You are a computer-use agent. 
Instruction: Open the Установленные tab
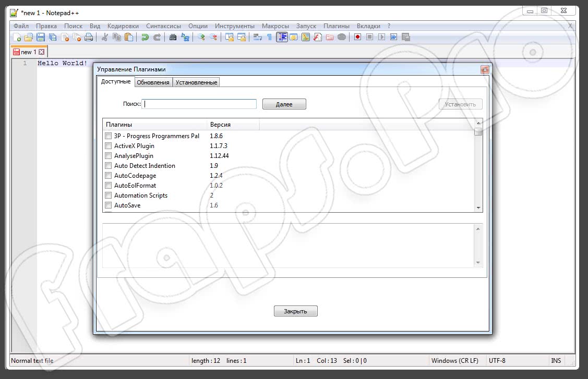(x=196, y=82)
